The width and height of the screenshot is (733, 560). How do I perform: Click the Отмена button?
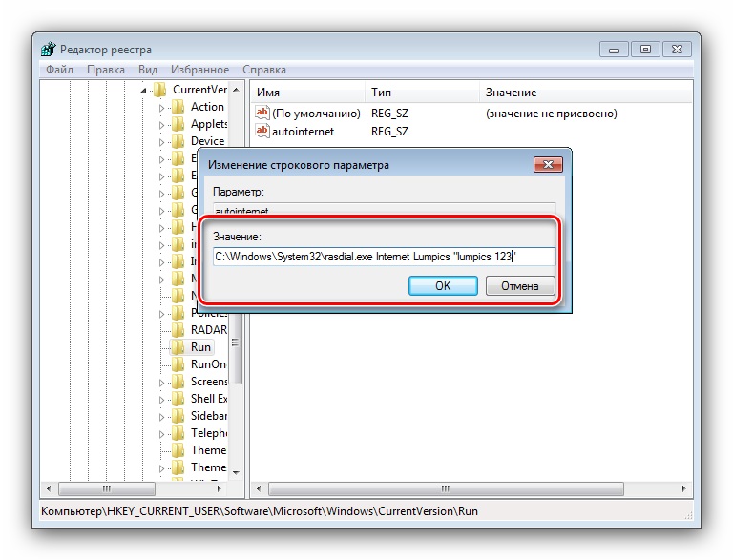tap(520, 285)
